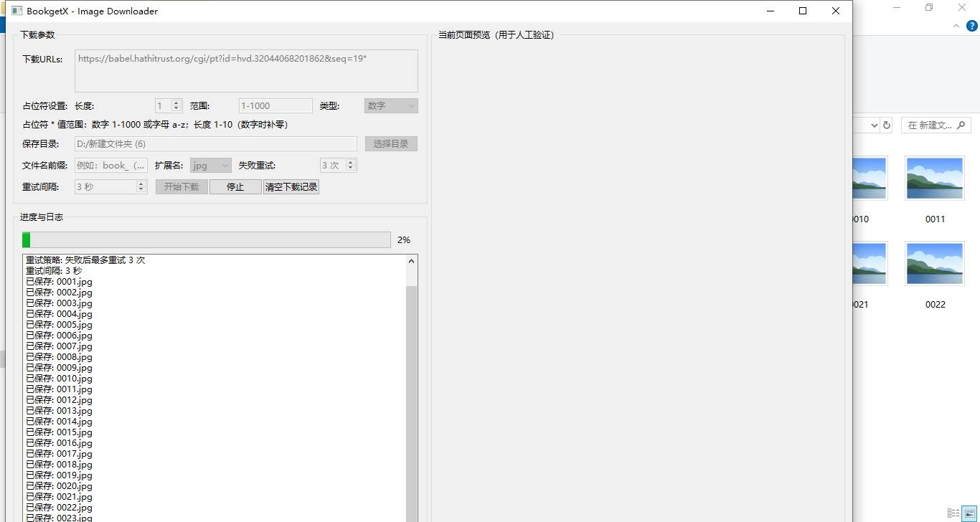Increase the 长度 spinner value
Viewport: 980px width, 522px height.
click(x=176, y=103)
